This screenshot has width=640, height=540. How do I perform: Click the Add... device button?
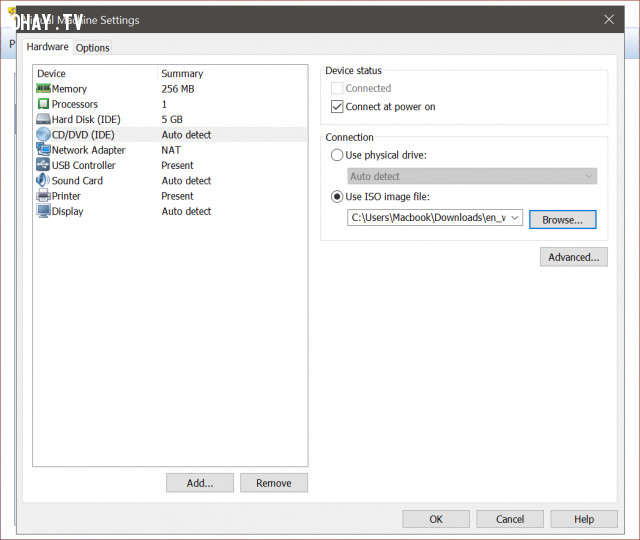click(x=200, y=483)
